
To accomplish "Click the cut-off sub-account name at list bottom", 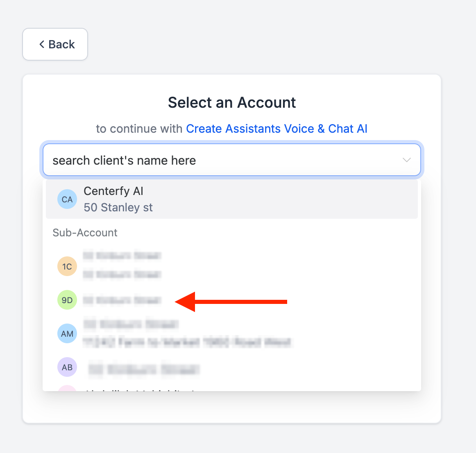I will pyautogui.click(x=139, y=389).
